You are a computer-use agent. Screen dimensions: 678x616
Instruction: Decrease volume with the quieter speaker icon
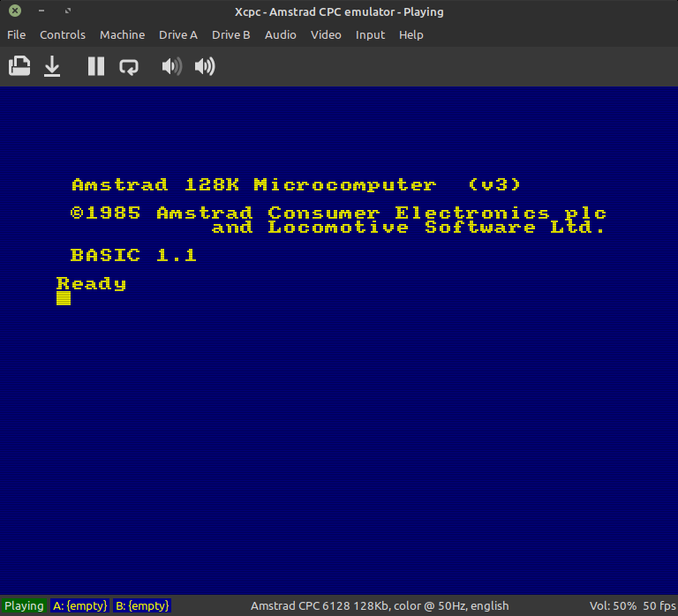171,66
